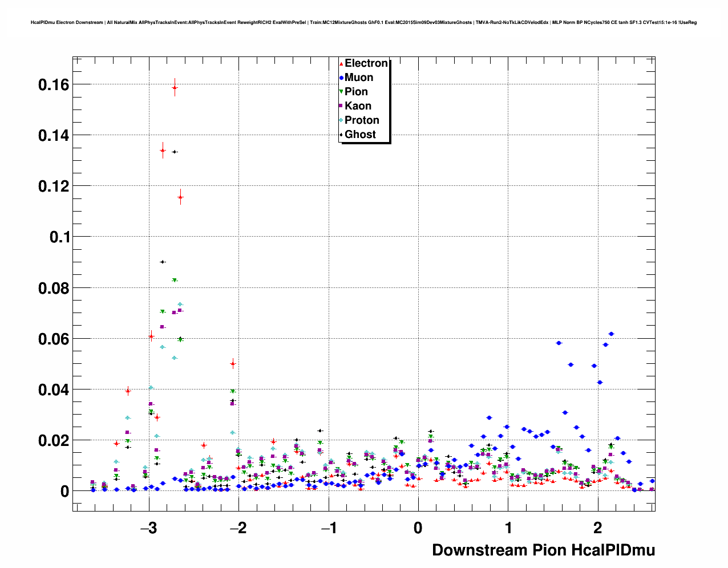728x568 pixels.
Task: Click the 0.08 y-axis tick label
Action: tap(53, 289)
